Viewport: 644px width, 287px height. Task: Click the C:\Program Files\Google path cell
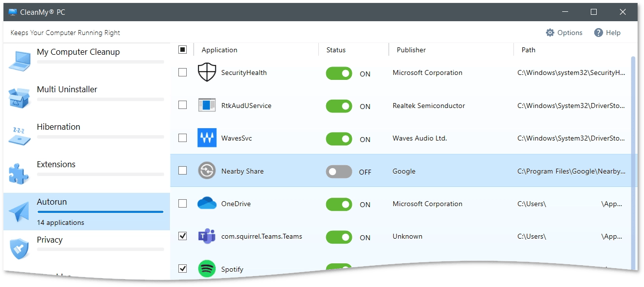click(x=572, y=171)
